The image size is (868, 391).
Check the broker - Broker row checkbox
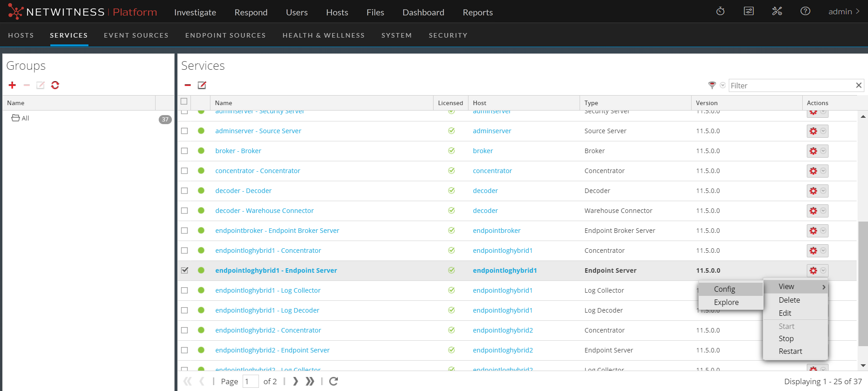pos(185,151)
